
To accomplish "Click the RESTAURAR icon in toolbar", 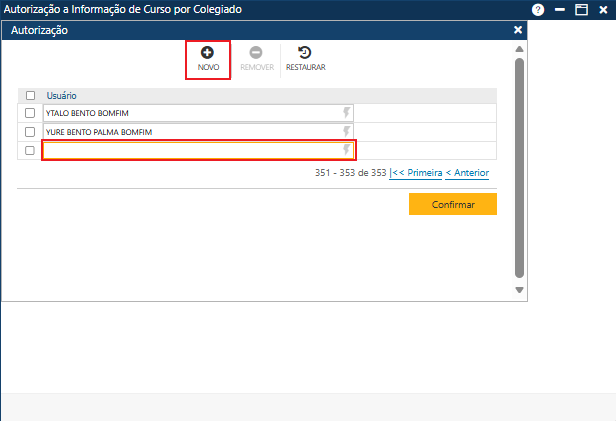I will point(305,52).
